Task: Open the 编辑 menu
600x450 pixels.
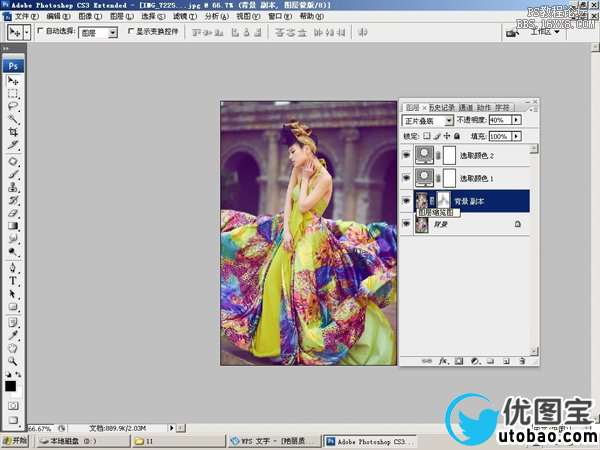Action: (x=58, y=16)
